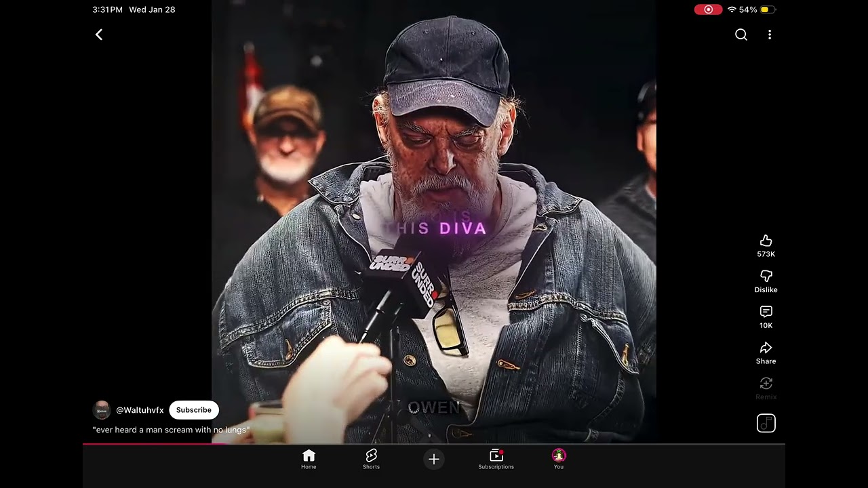Open search with the magnifier icon
This screenshot has width=868, height=488.
(x=741, y=35)
